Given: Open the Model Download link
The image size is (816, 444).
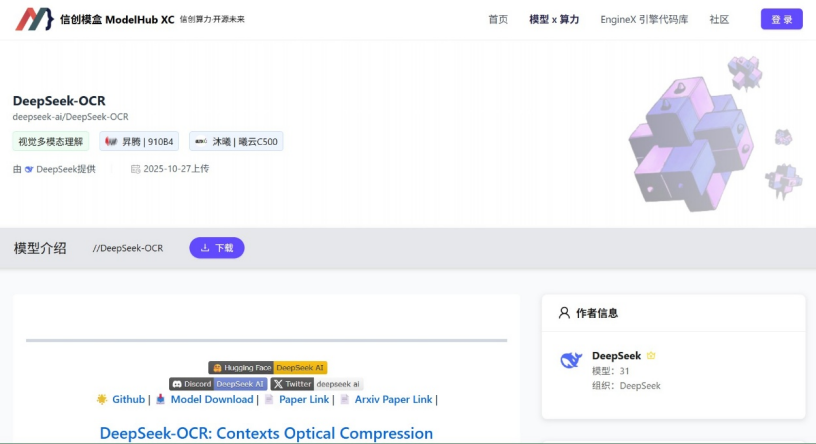Looking at the screenshot, I should click(212, 399).
